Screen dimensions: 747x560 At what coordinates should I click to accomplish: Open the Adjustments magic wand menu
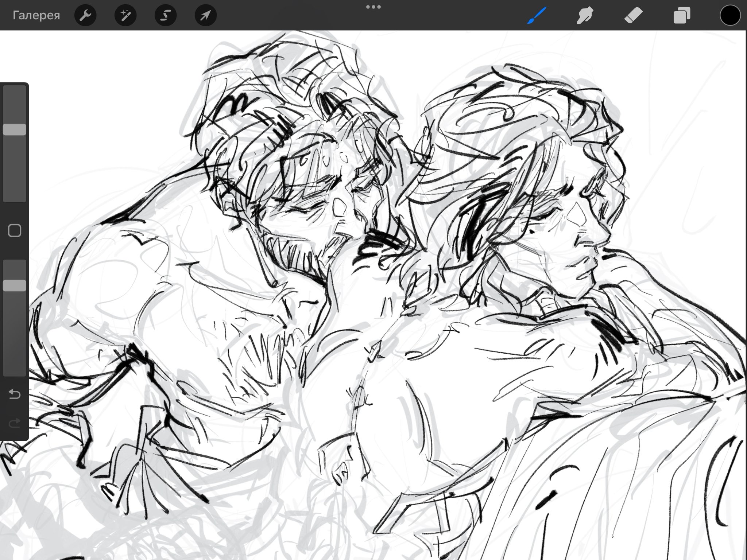pos(125,15)
